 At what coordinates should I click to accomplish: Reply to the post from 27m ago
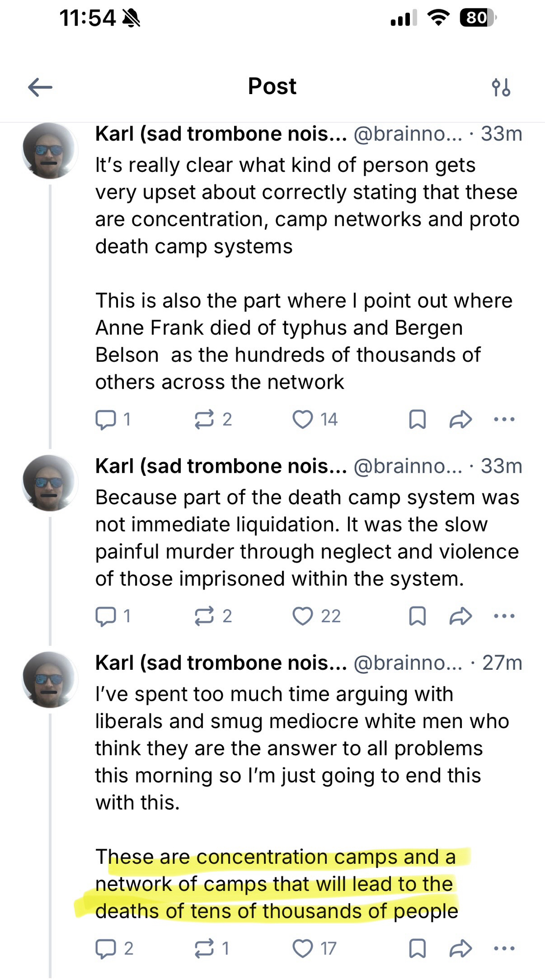tap(105, 949)
